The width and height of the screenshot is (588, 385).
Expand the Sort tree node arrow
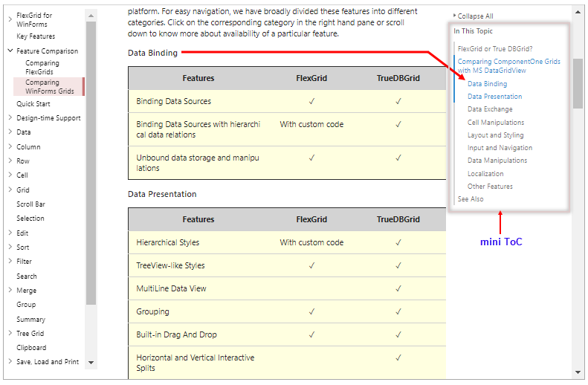pyautogui.click(x=10, y=247)
